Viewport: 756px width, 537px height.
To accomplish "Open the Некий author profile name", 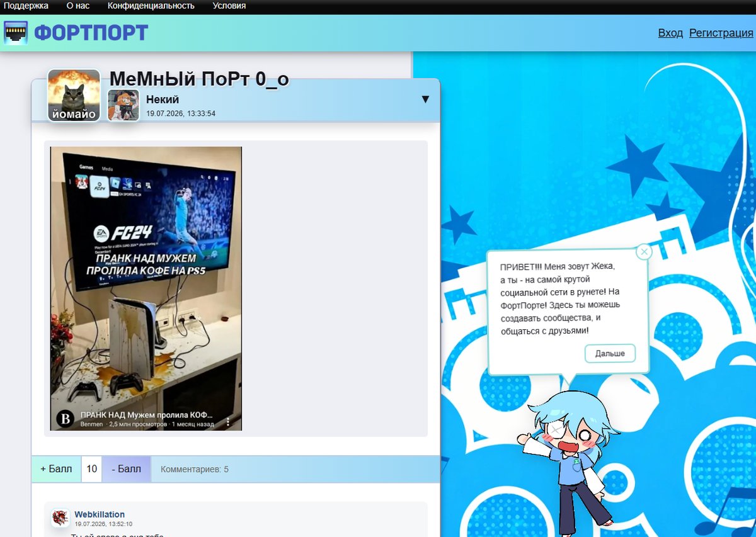I will tap(163, 99).
